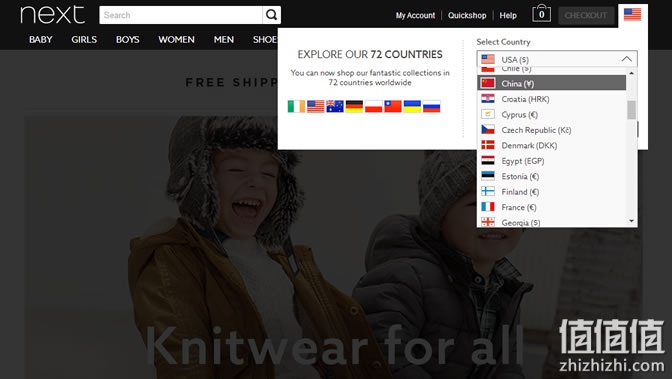This screenshot has height=379, width=672.
Task: Select the Ireland flag in Explore panel
Action: pos(296,106)
